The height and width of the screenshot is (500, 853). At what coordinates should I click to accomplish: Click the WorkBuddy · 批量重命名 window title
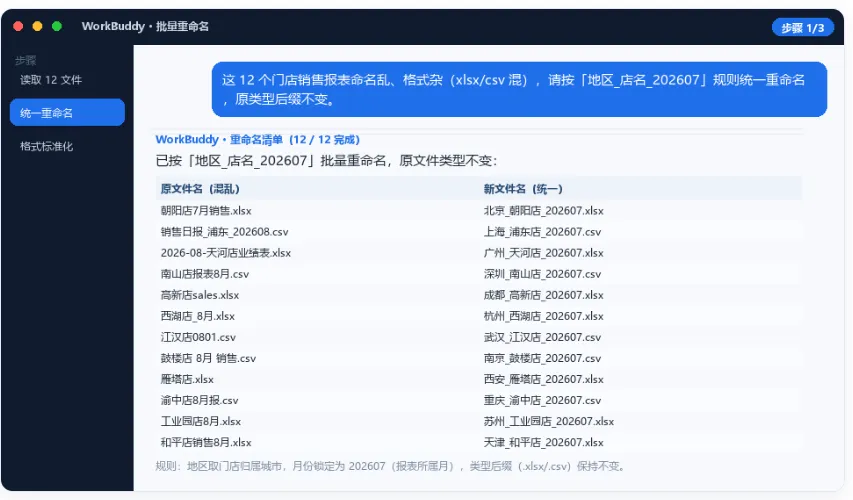pos(145,26)
